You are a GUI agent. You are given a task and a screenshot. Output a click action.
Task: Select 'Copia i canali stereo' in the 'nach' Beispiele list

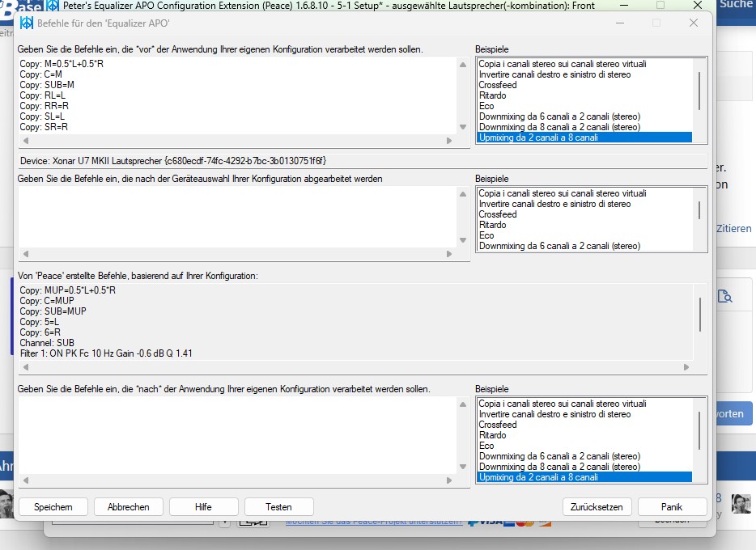tap(584, 404)
